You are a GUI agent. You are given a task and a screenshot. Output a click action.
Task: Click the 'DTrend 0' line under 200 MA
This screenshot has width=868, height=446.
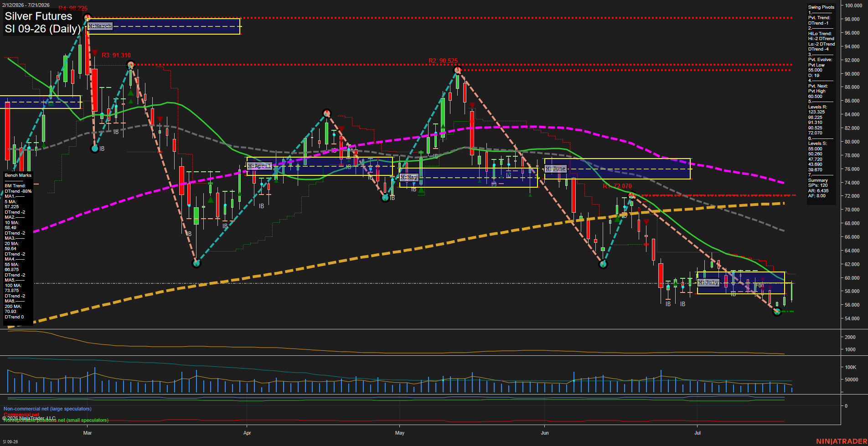point(14,317)
